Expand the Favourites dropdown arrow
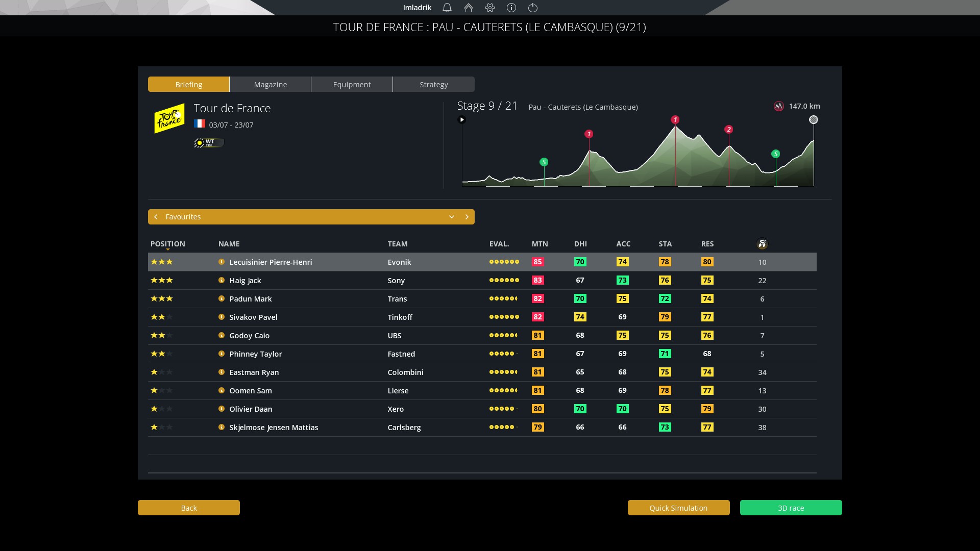This screenshot has height=551, width=980. pos(452,217)
